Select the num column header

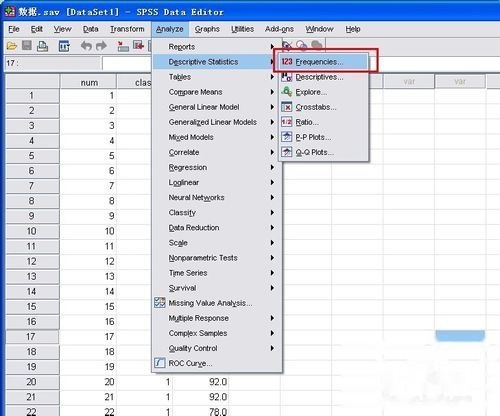click(89, 82)
